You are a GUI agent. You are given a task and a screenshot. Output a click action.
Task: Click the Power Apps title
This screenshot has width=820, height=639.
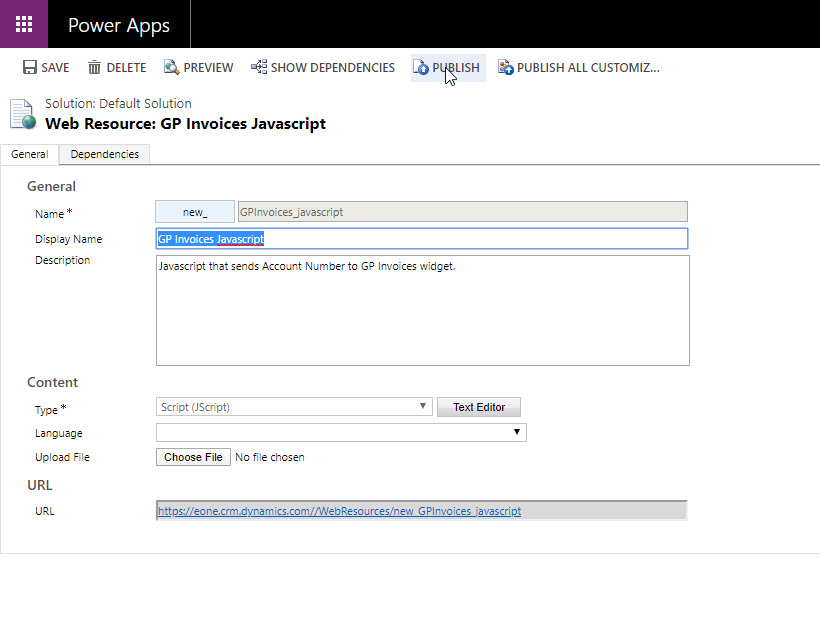coord(119,25)
